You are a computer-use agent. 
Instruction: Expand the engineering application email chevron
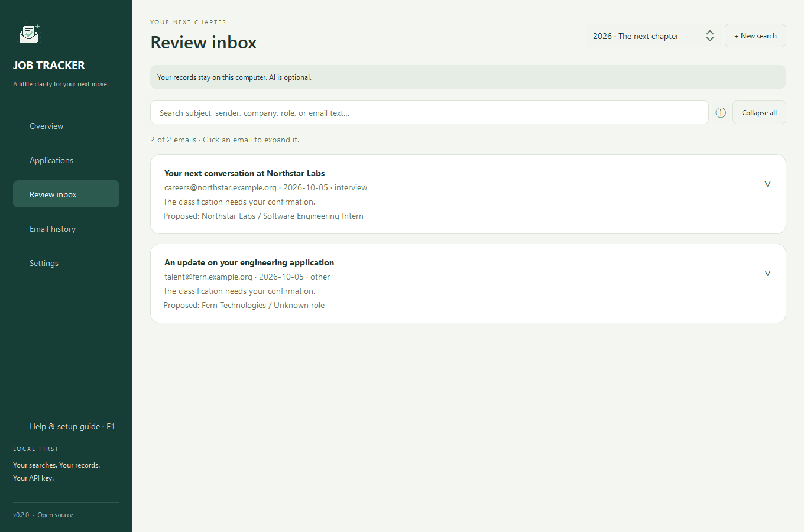[767, 273]
